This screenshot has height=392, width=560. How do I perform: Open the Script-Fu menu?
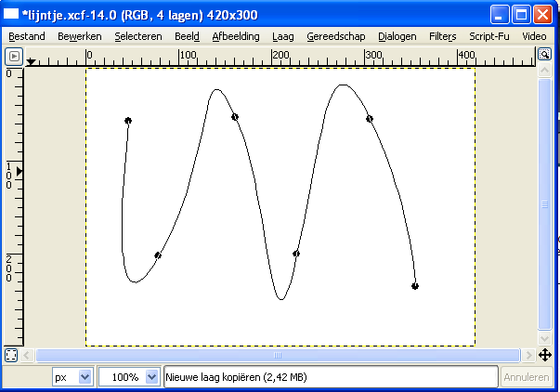pyautogui.click(x=488, y=36)
